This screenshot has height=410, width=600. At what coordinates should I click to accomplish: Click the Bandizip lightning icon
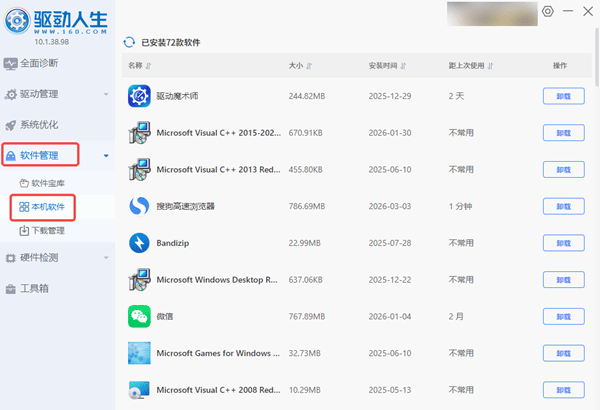139,243
